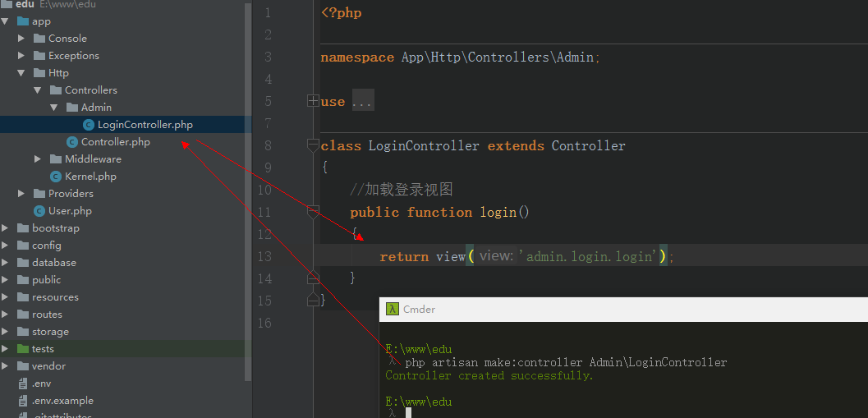Expand the Providers folder
The width and height of the screenshot is (868, 418).
pos(21,194)
